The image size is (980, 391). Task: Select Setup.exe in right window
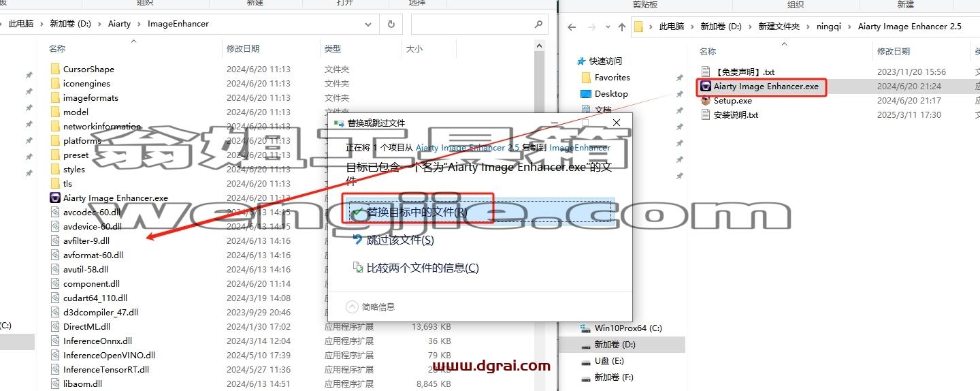click(x=732, y=101)
